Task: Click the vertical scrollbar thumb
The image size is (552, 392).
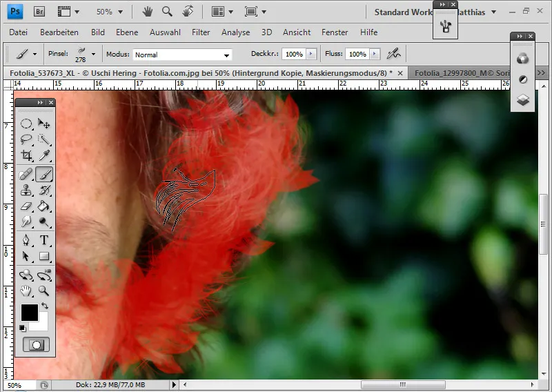Action: point(543,224)
